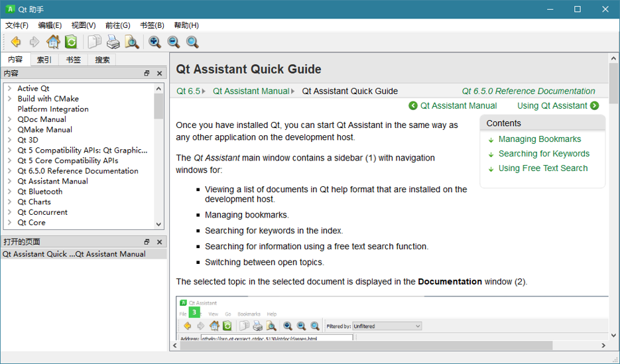Click the next-page green arrow icon
The width and height of the screenshot is (620, 364).
(x=594, y=105)
